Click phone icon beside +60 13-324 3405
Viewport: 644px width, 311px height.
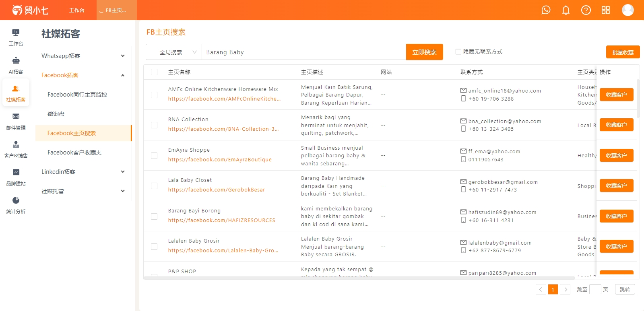tap(463, 129)
